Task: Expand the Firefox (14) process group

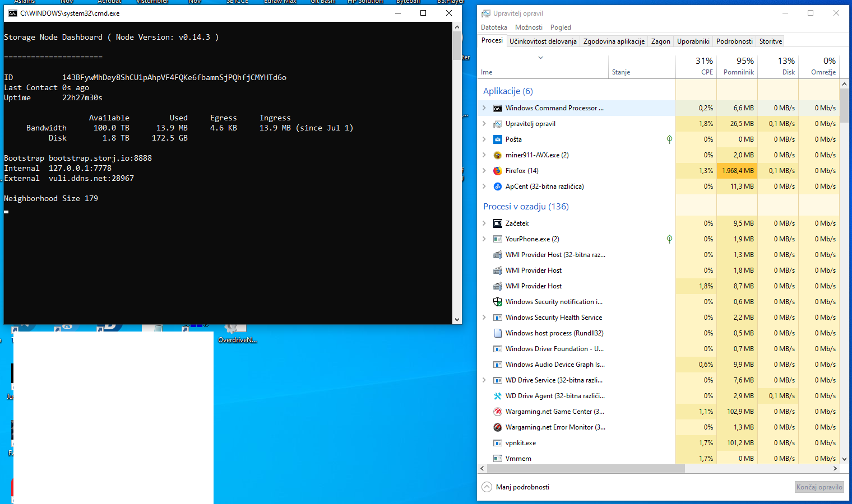Action: pyautogui.click(x=484, y=171)
